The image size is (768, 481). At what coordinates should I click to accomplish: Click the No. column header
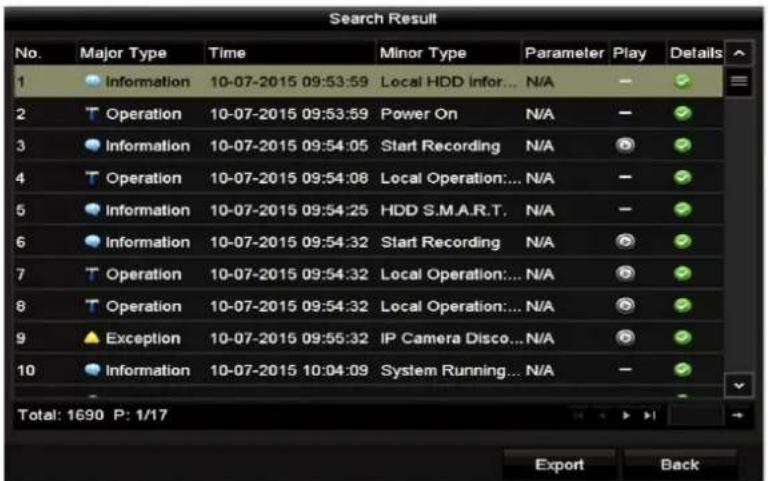(28, 53)
